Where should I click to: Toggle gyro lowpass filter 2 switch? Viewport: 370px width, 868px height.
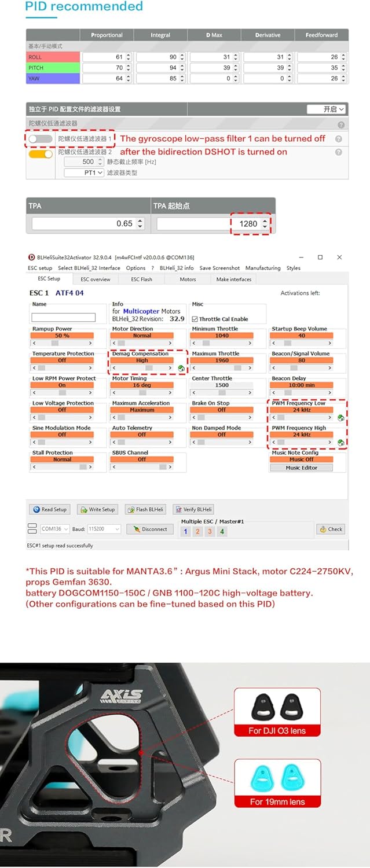coord(41,154)
